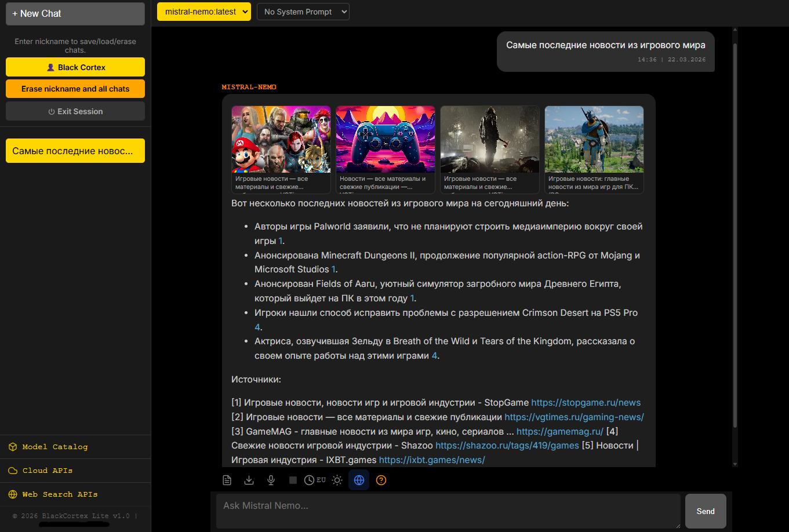
Task: Open Cloud APIs section
Action: [x=48, y=471]
